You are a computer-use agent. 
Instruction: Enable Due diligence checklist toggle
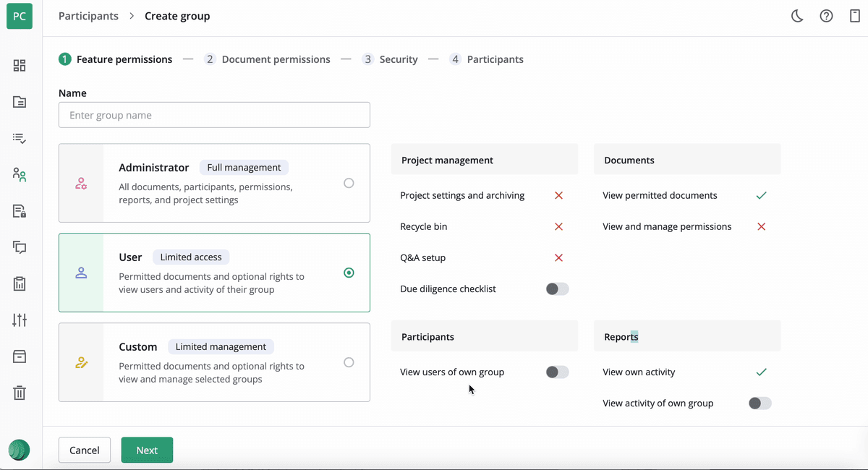pos(557,289)
